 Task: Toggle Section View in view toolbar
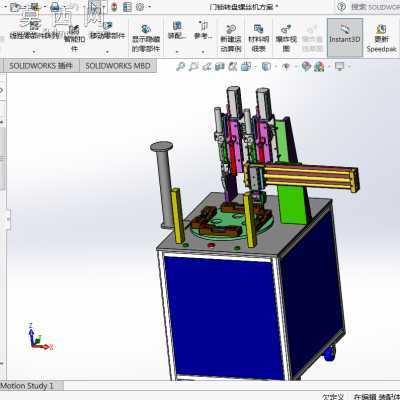click(220, 67)
